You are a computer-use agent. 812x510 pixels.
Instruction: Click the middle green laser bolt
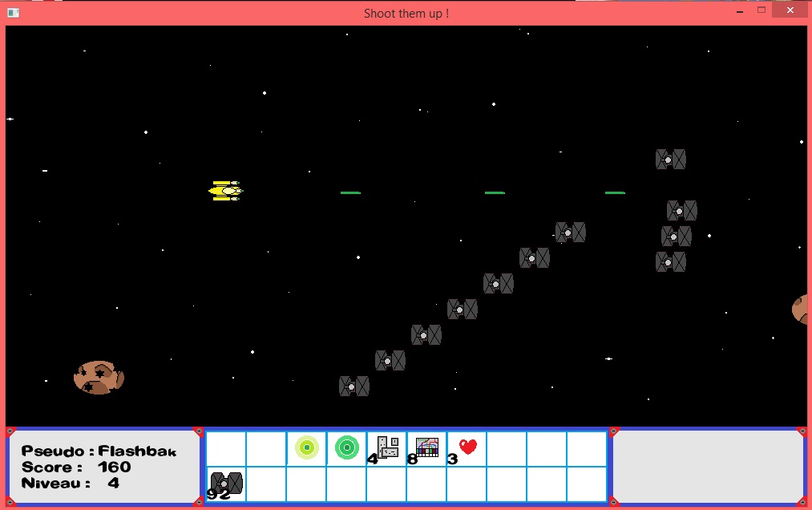click(495, 192)
